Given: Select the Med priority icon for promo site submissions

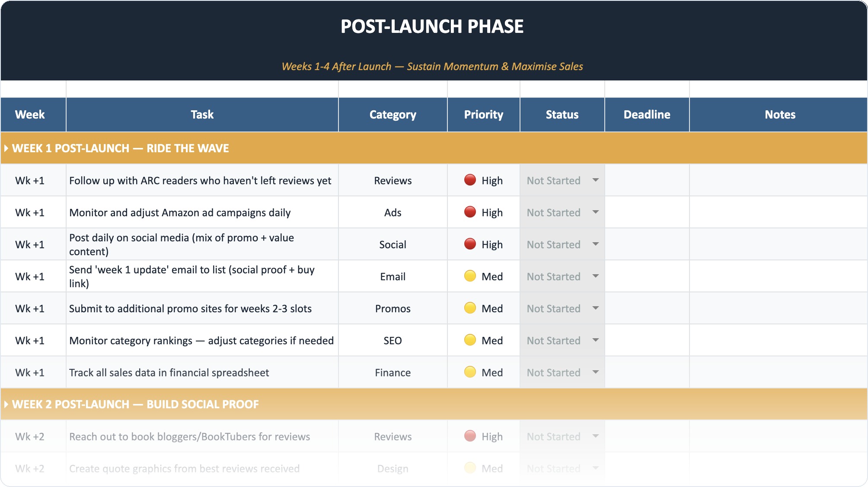Looking at the screenshot, I should click(471, 308).
